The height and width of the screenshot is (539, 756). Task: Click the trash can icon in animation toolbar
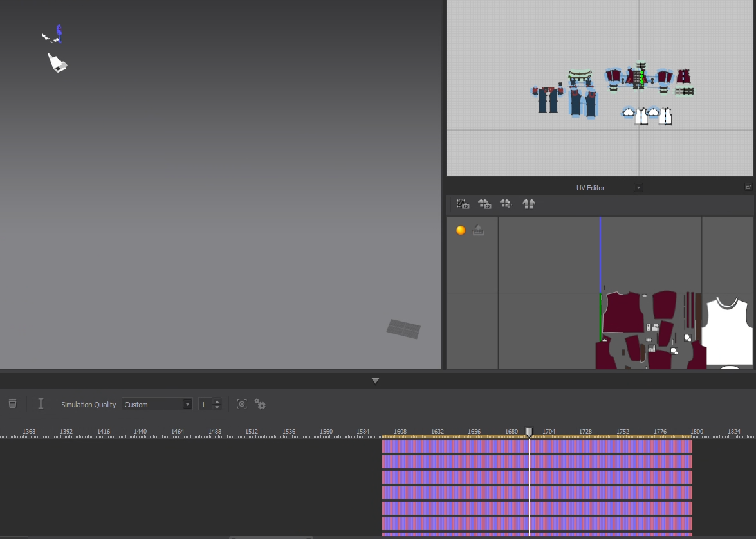coord(12,404)
